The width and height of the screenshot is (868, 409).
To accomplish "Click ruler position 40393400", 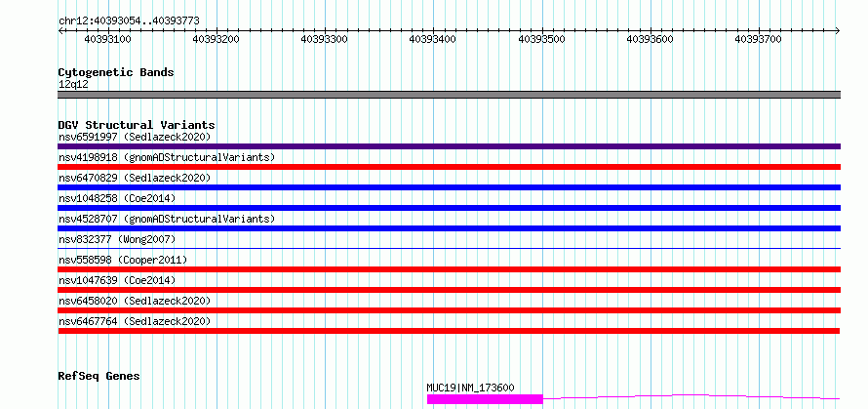I will pyautogui.click(x=432, y=39).
